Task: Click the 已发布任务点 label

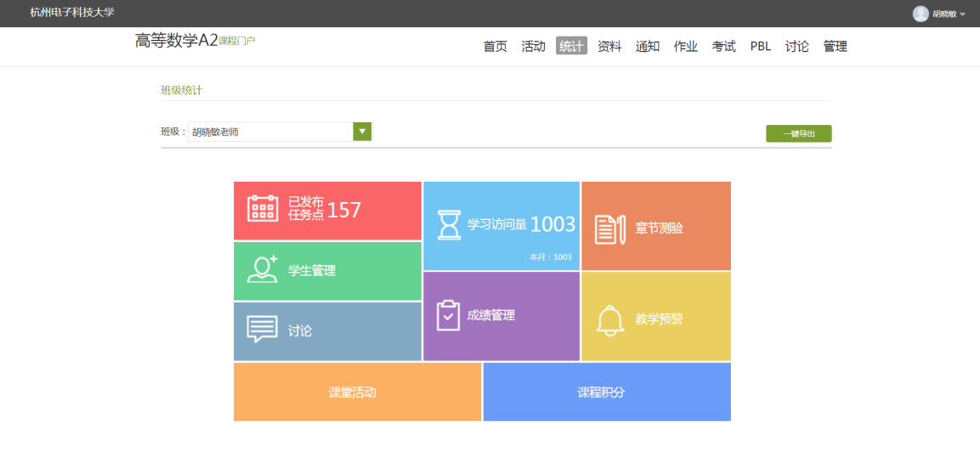Action: coord(306,209)
